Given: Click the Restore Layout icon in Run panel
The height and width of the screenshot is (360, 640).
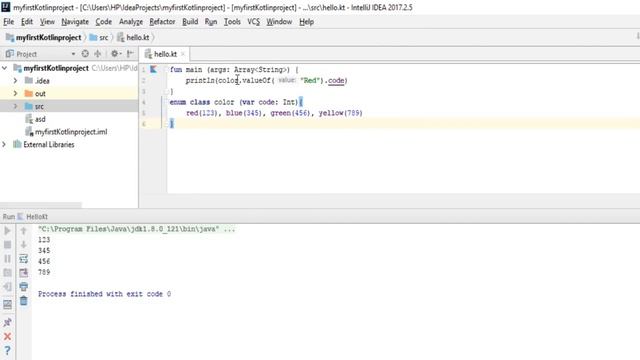Looking at the screenshot, I should click(7, 304).
